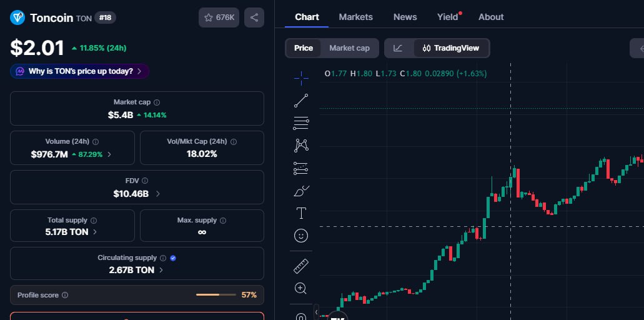
Task: Click the 18.02% Vol/Mkt Cap value
Action: point(202,154)
